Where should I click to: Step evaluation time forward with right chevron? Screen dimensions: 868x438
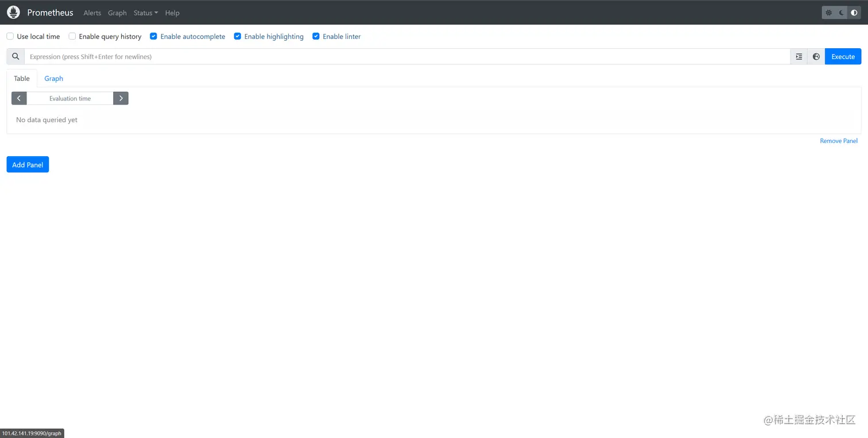121,98
